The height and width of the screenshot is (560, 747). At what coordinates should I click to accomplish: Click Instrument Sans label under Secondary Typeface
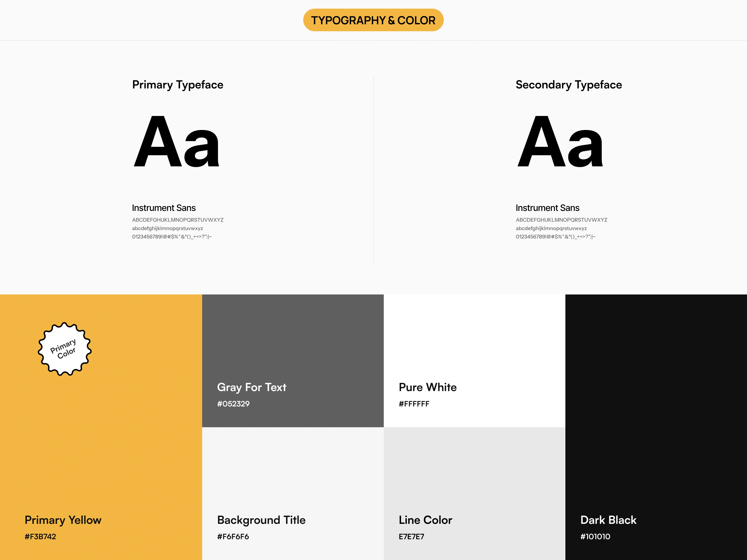[x=547, y=208]
